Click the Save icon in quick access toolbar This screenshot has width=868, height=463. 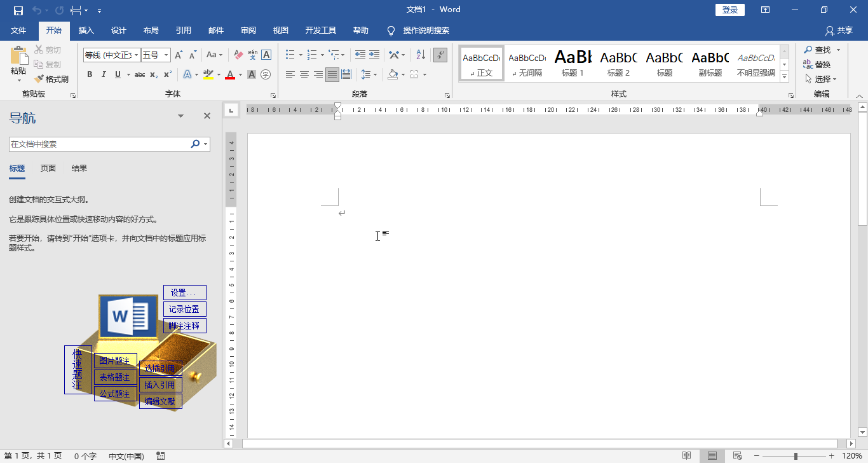18,10
